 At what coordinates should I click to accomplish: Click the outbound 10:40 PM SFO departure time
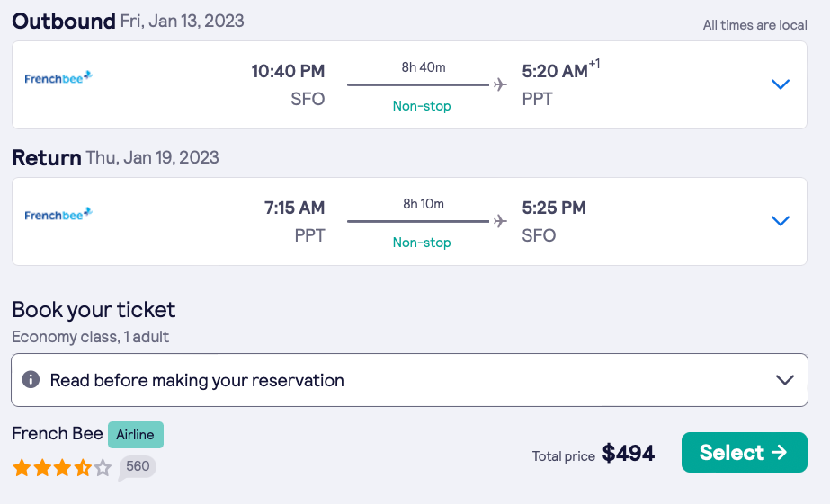(x=288, y=72)
